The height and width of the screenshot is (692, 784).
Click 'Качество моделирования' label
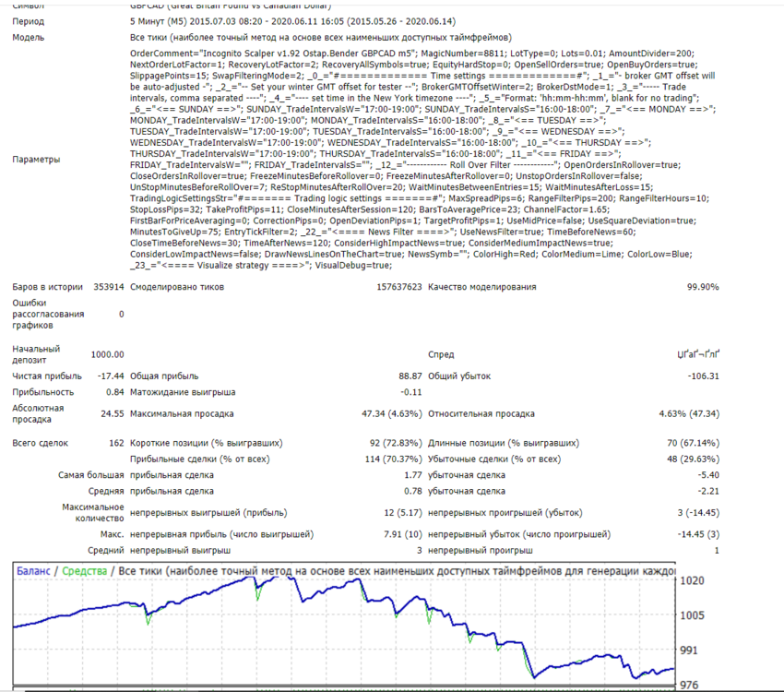pos(482,287)
